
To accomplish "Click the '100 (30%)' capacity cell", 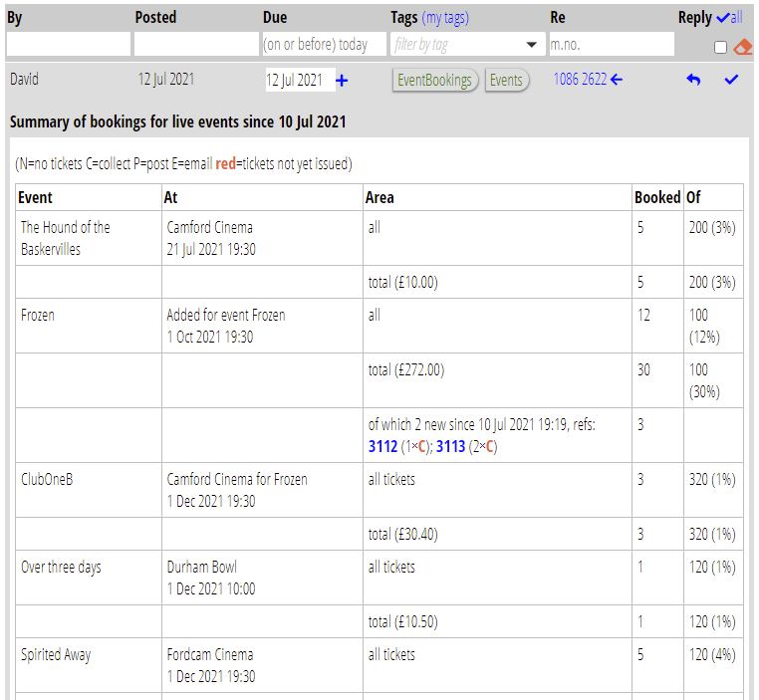I will point(713,380).
